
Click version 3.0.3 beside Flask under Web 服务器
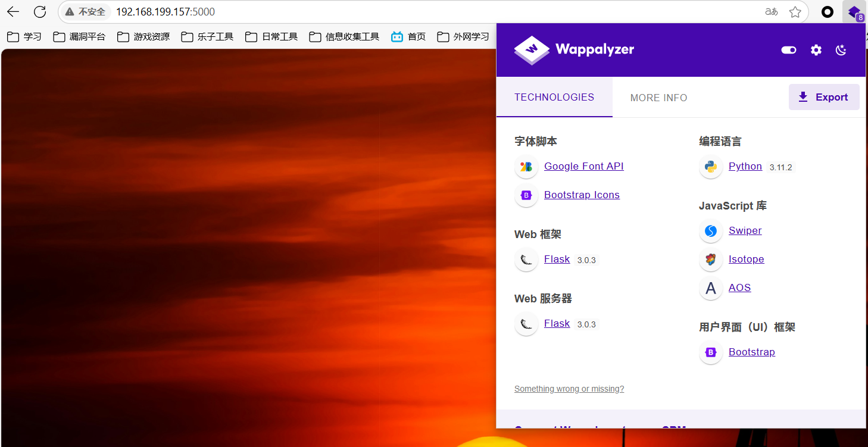tap(586, 324)
